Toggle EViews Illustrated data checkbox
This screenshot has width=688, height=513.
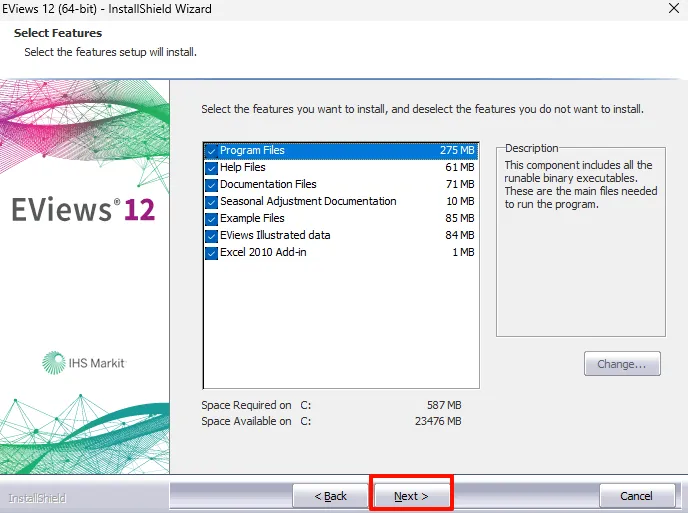pyautogui.click(x=211, y=236)
